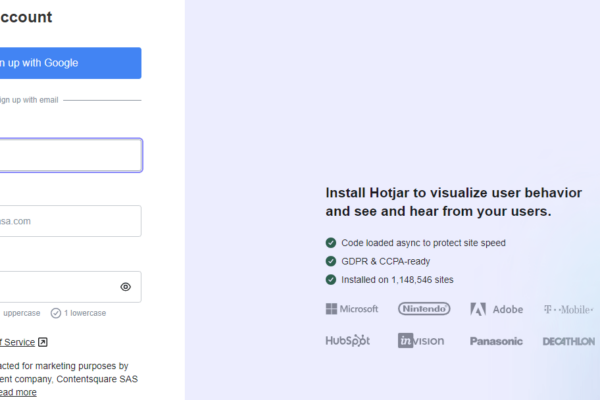Click checkmark next to Code loaded async
600x400 pixels.
point(331,243)
